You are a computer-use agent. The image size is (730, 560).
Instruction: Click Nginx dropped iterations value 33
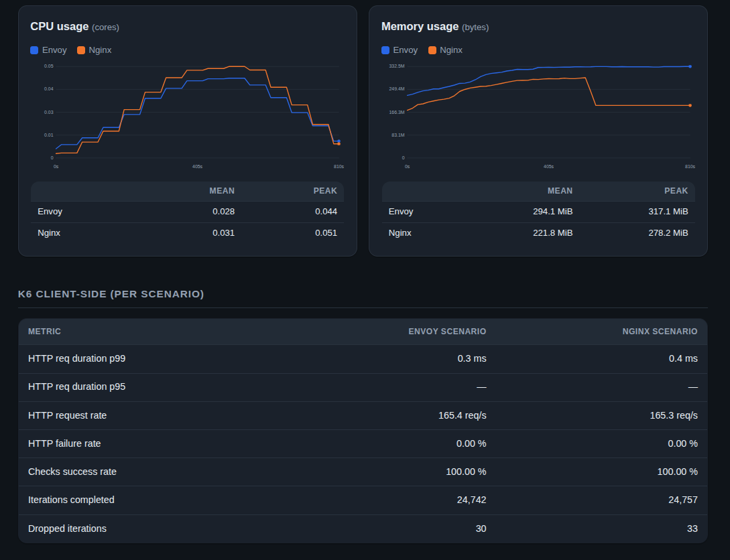pyautogui.click(x=692, y=529)
